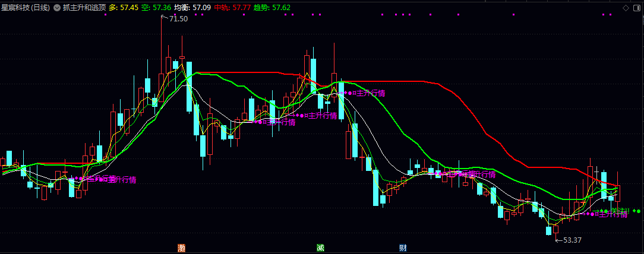Click the 多: 57.45 indicator value
This screenshot has width=644, height=254.
coord(123,7)
